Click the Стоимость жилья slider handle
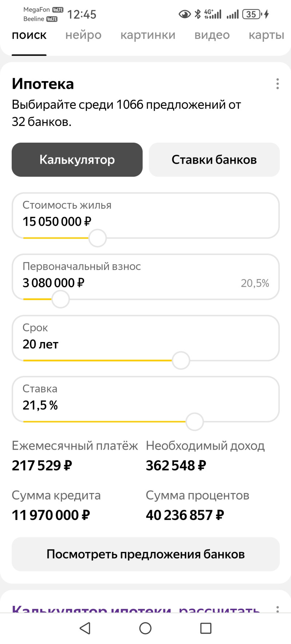291x644 pixels. (x=97, y=238)
